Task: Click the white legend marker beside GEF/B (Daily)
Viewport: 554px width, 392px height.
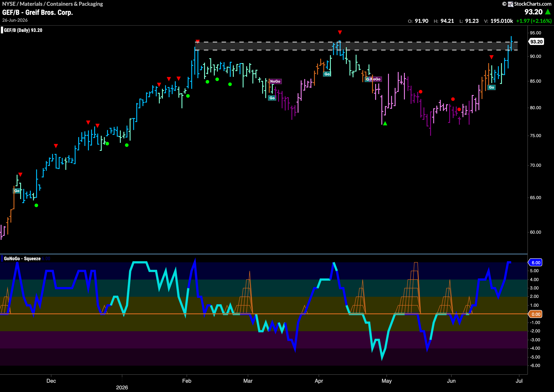Action: 2,30
